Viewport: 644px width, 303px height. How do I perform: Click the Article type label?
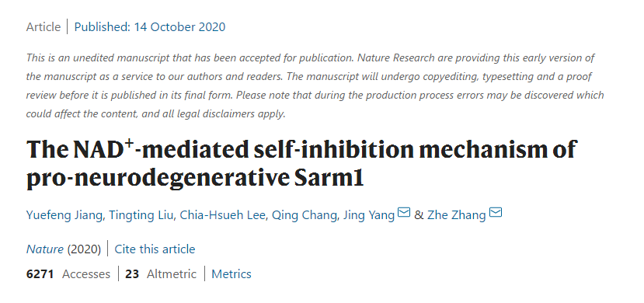coord(44,27)
